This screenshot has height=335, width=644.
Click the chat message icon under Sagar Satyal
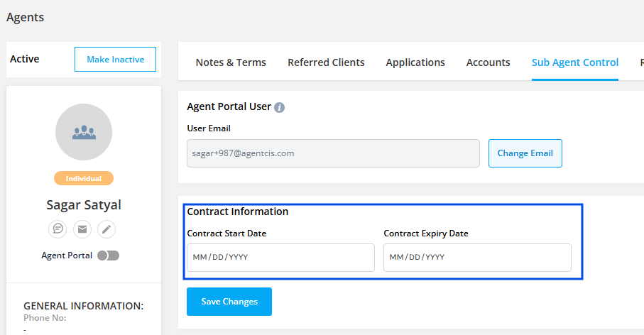coord(58,229)
